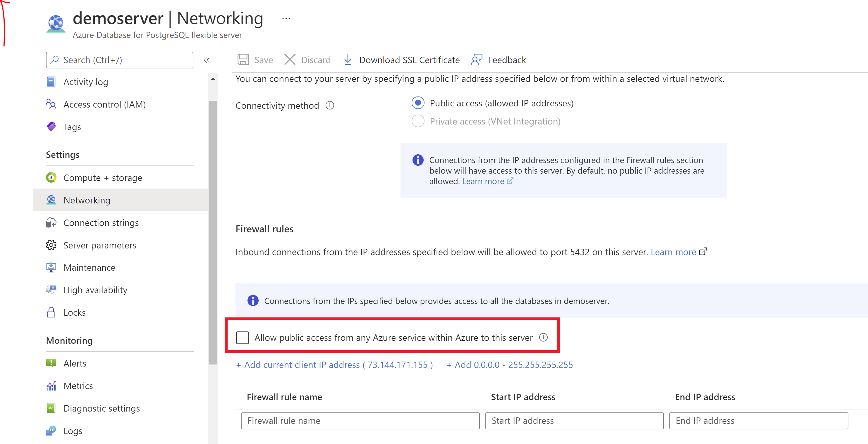Enable Allow public access from any Azure service

tap(243, 337)
